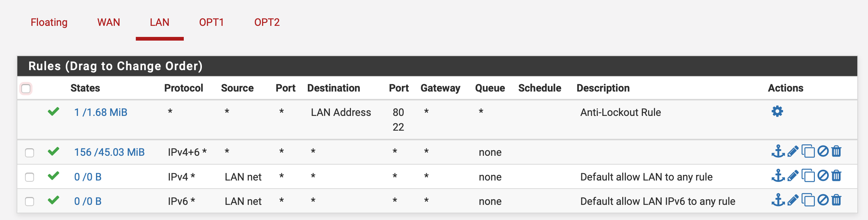Delete the Default allow LAN to any rule

click(837, 176)
